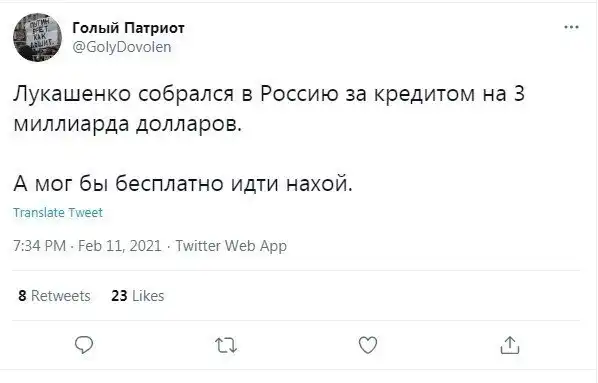The height and width of the screenshot is (383, 598).
Task: Retweet using the arrows icon
Action: point(226,346)
